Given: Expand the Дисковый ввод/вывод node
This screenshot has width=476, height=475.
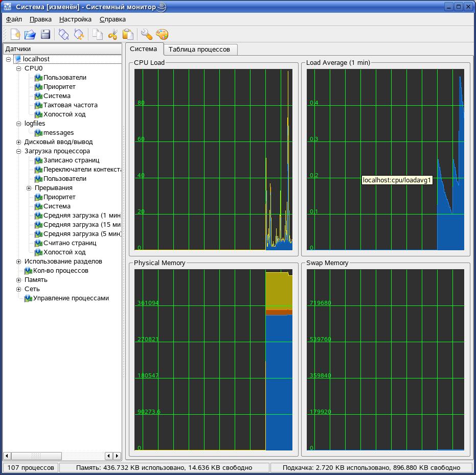Looking at the screenshot, I should 19,142.
